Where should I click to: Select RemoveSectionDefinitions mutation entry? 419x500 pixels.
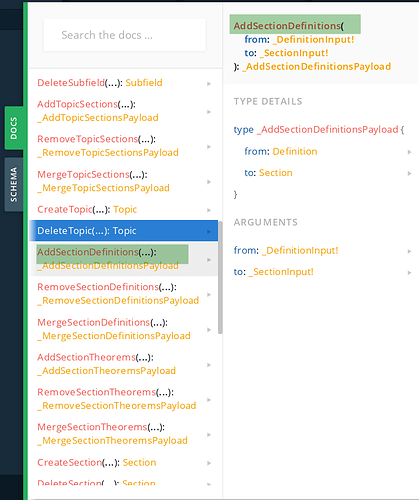coord(98,287)
